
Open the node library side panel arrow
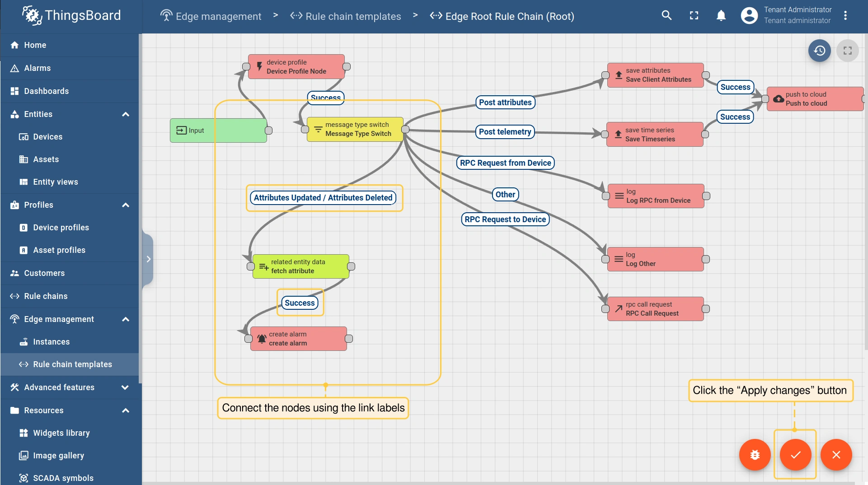(148, 259)
